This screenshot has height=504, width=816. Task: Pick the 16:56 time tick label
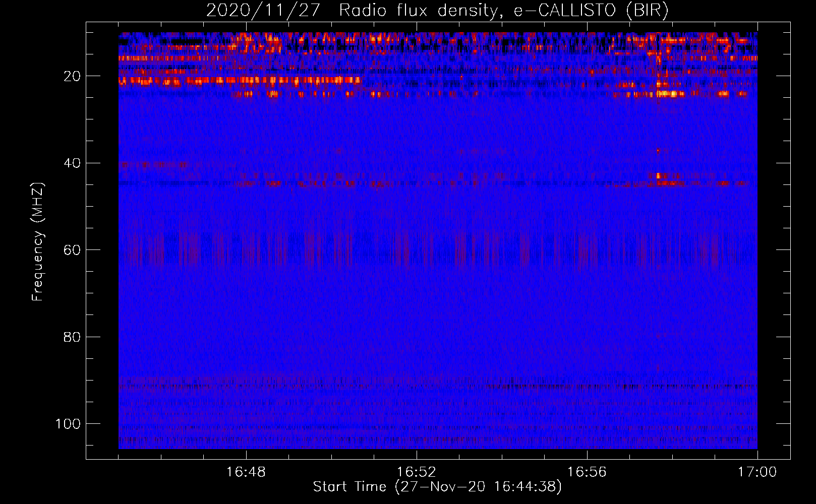[x=587, y=472]
